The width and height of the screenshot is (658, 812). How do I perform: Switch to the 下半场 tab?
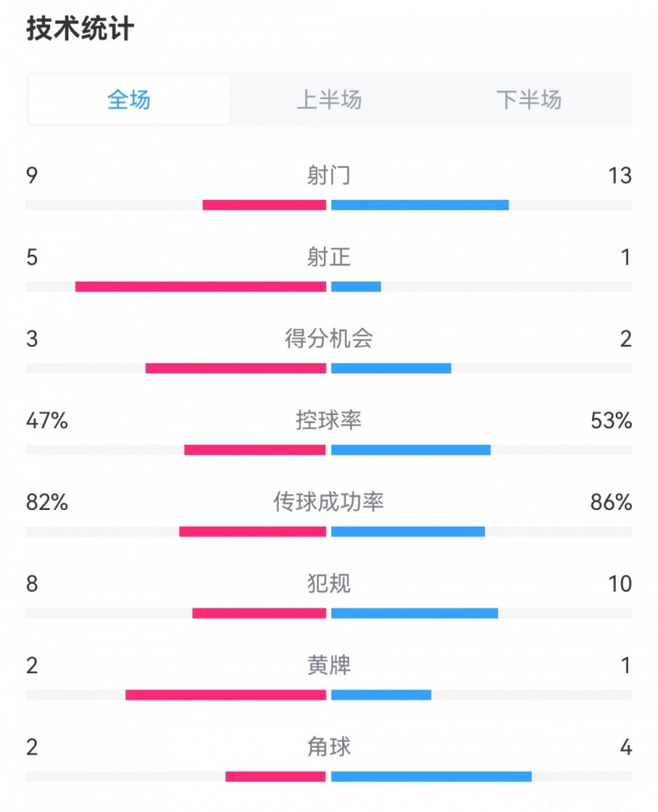pos(528,99)
